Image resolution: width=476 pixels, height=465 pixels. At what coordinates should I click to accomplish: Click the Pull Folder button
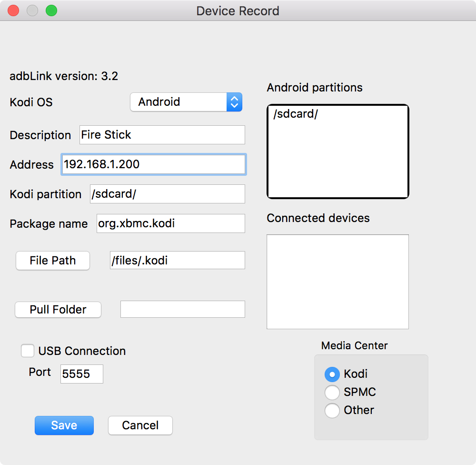[58, 310]
